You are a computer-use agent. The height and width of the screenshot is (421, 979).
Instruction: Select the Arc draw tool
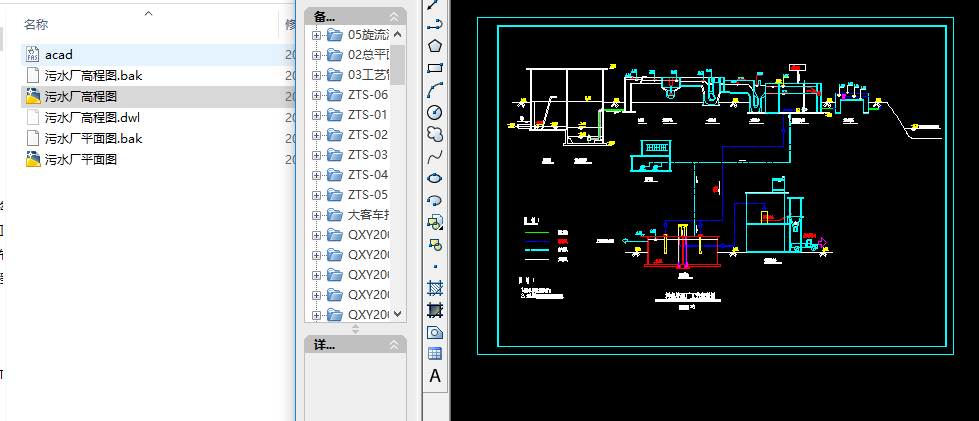coord(435,90)
